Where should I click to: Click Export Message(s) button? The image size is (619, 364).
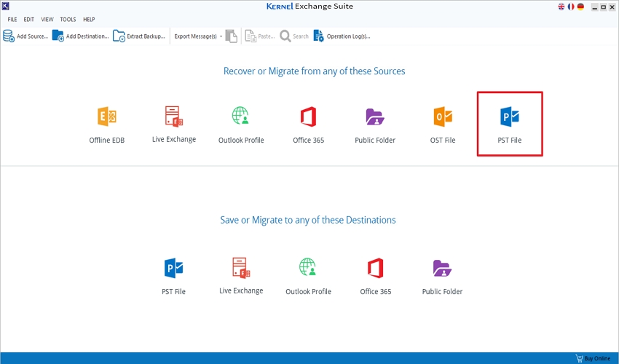195,36
